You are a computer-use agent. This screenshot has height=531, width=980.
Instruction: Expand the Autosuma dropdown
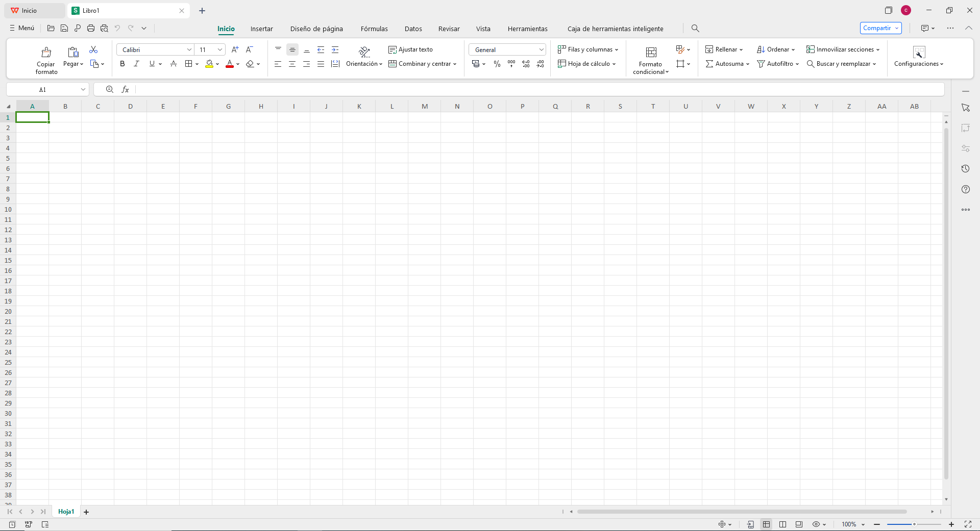tap(747, 64)
